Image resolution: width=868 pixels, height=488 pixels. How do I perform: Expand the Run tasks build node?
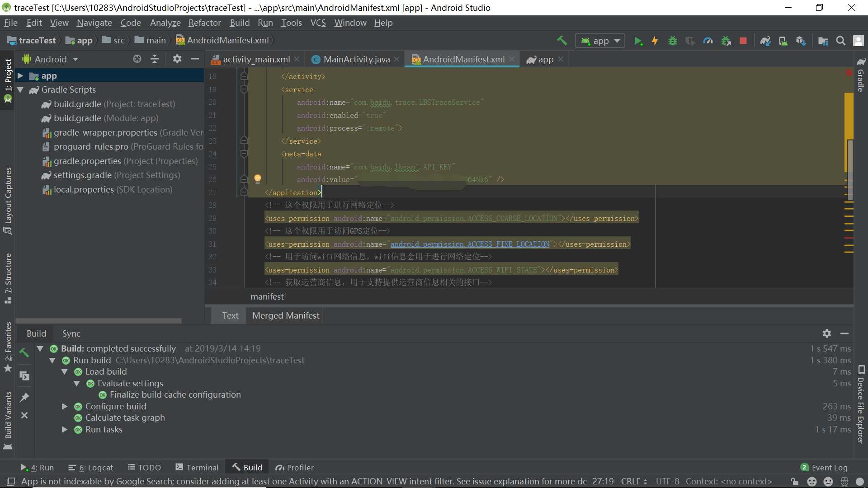pos(65,430)
